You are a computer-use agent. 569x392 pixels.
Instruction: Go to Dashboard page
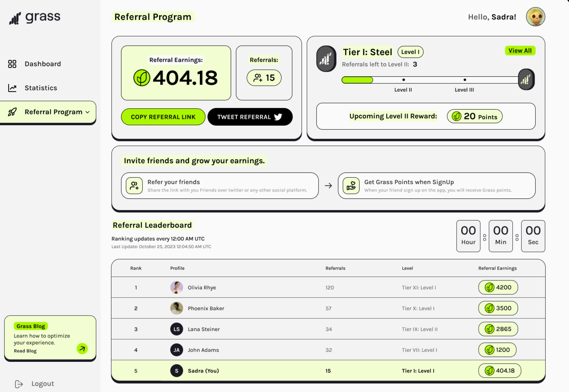43,64
